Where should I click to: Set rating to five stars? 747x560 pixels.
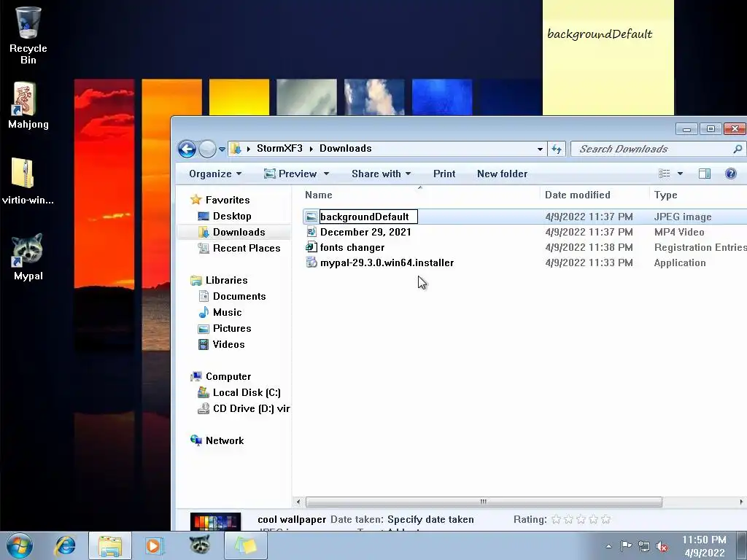(x=605, y=519)
